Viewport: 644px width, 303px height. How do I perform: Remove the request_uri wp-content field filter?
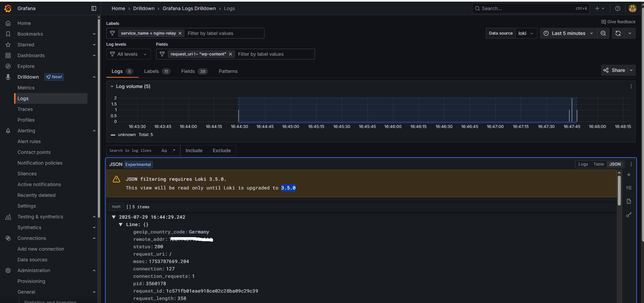[x=230, y=54]
